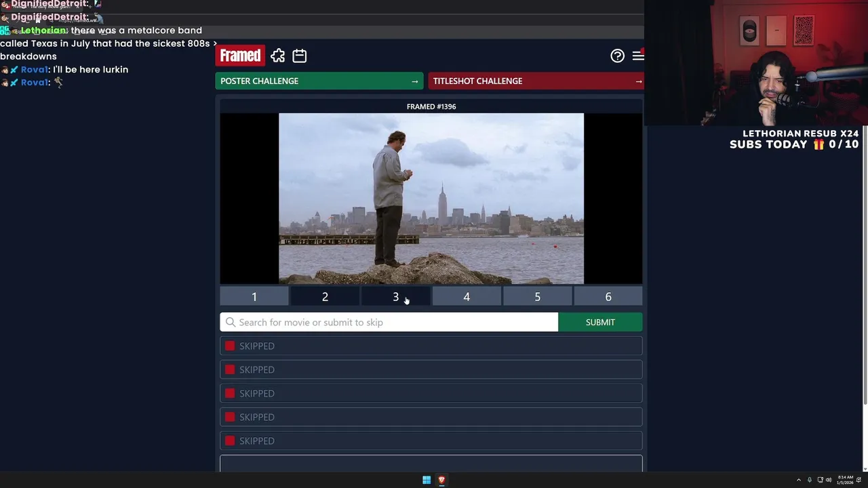The height and width of the screenshot is (488, 868).
Task: Focus the movie search field
Action: pyautogui.click(x=389, y=322)
